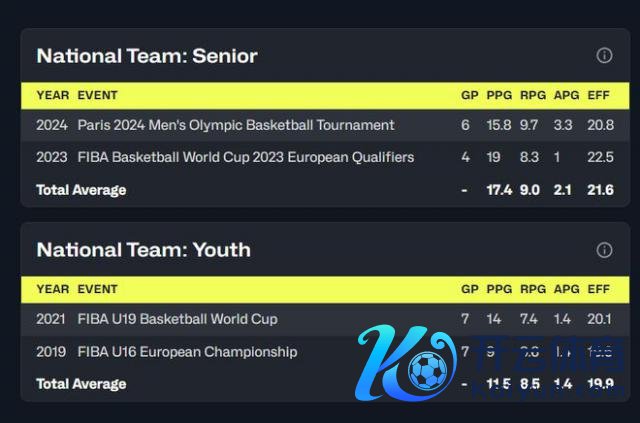Screen dimensions: 640x423
Task: Click the soccer ball watermark logo
Action: pyautogui.click(x=429, y=369)
